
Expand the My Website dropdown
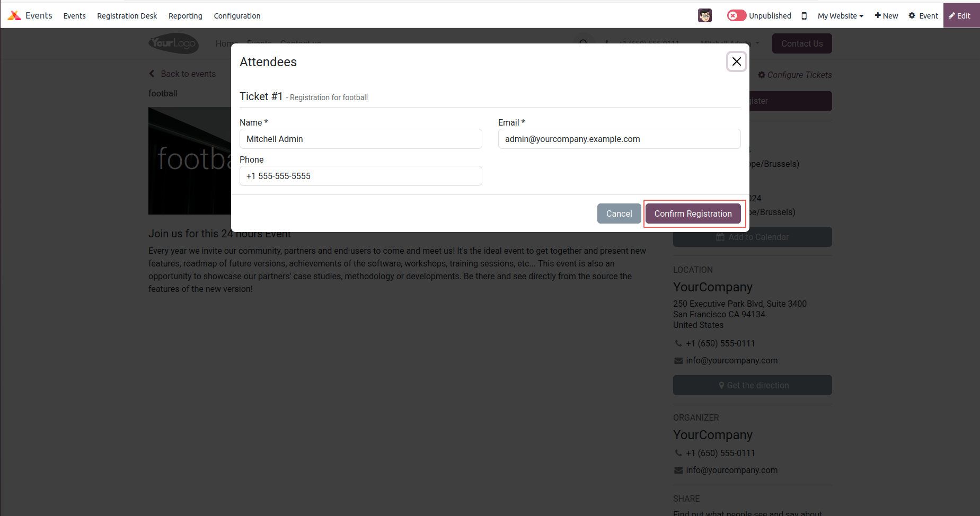pos(840,16)
